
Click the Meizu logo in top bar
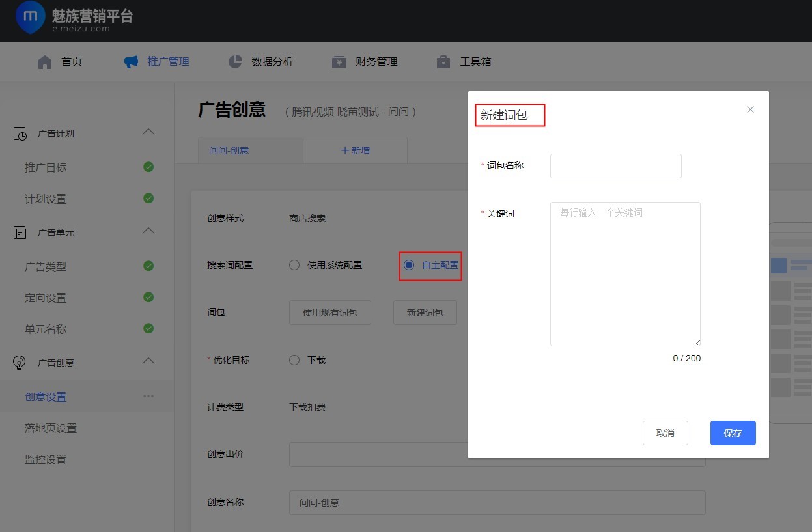(x=30, y=18)
